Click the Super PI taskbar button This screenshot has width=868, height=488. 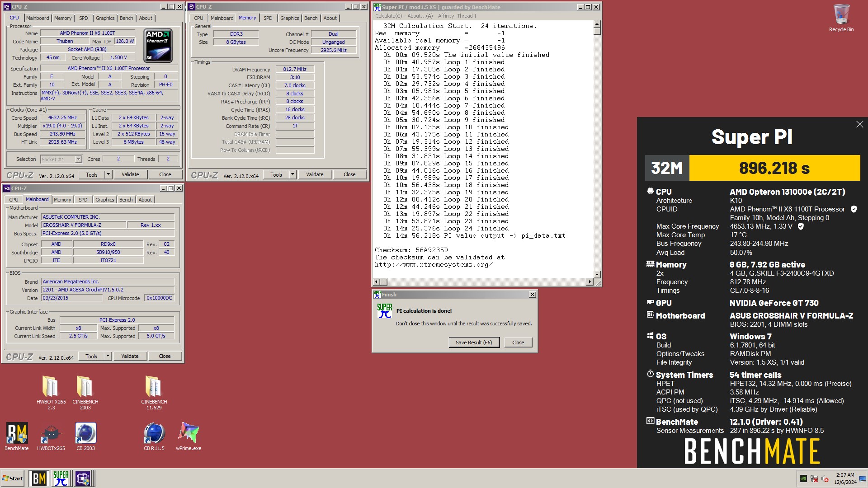pos(61,479)
